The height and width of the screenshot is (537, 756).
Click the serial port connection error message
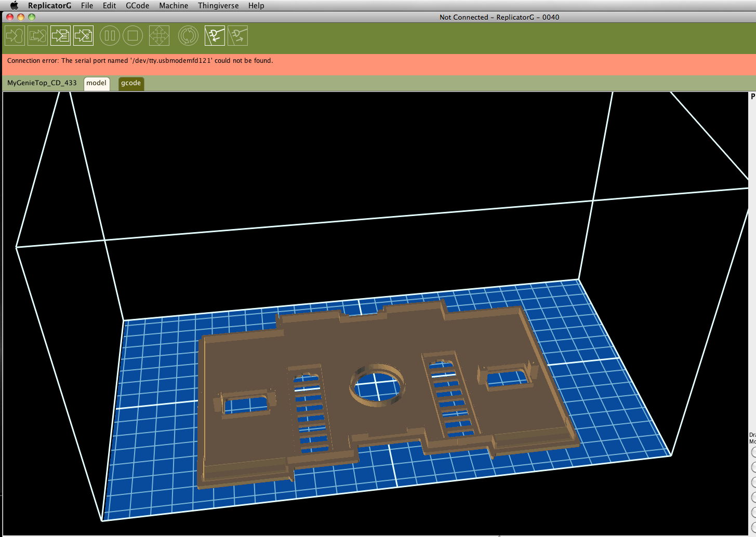click(x=140, y=61)
